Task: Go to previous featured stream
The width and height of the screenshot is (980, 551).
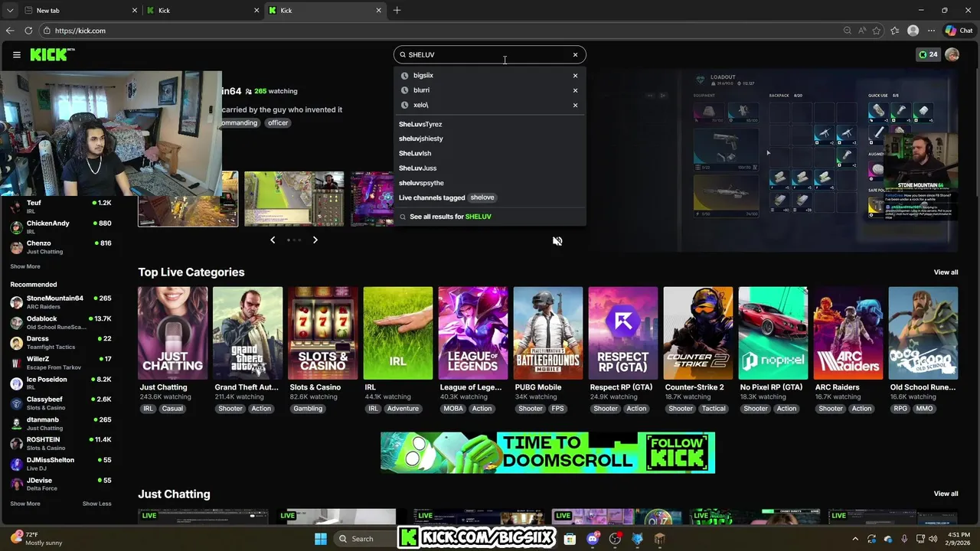Action: (273, 240)
